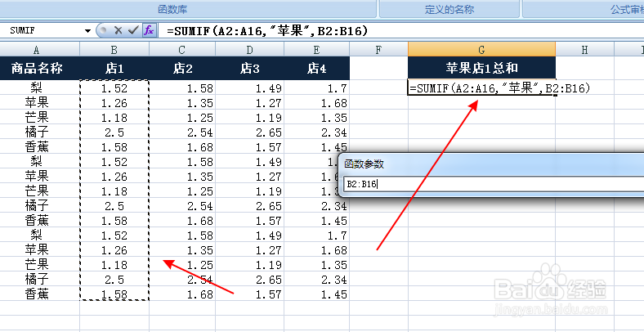Click 1.7 in the first data row
Viewport: 644px width, 332px height.
[x=316, y=88]
